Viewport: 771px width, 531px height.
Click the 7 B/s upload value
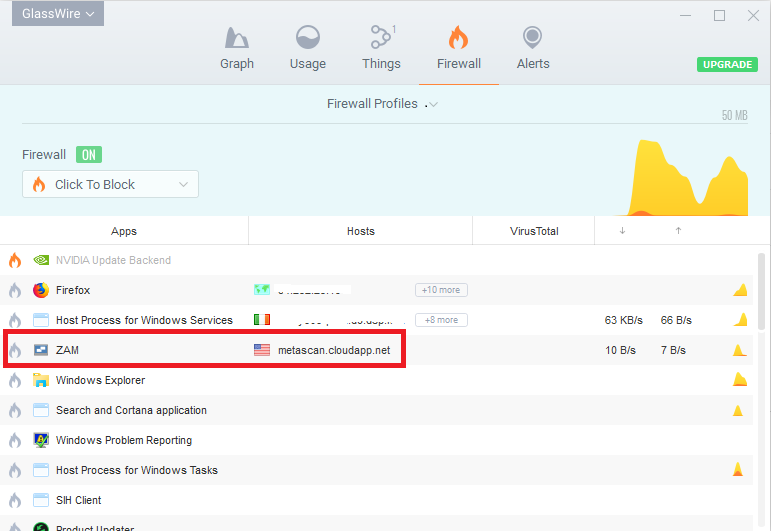(x=673, y=350)
